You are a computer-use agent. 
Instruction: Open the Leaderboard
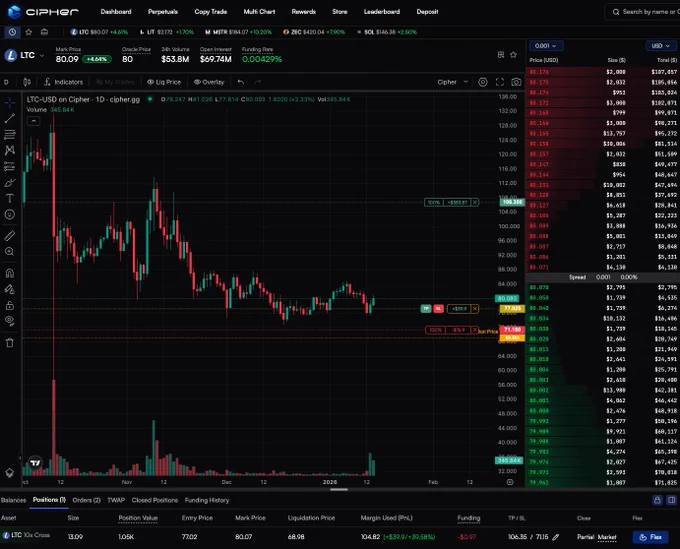tap(382, 12)
